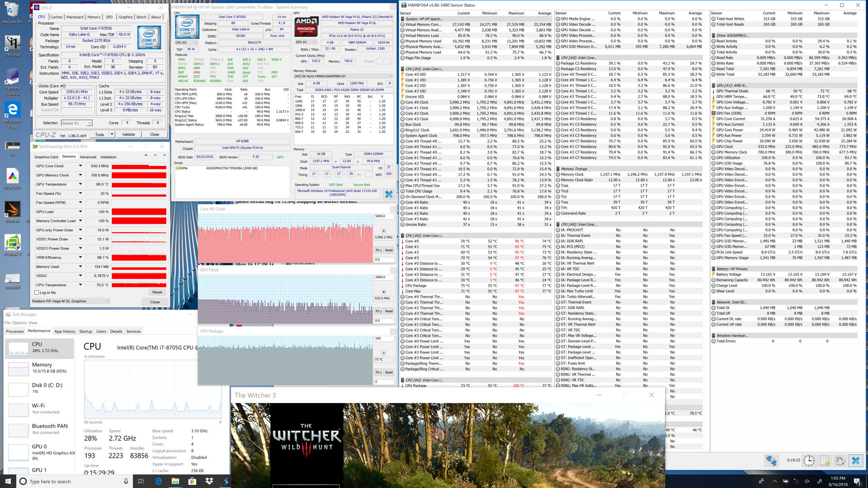
Task: Open the Action Center notification icon
Action: click(857, 481)
